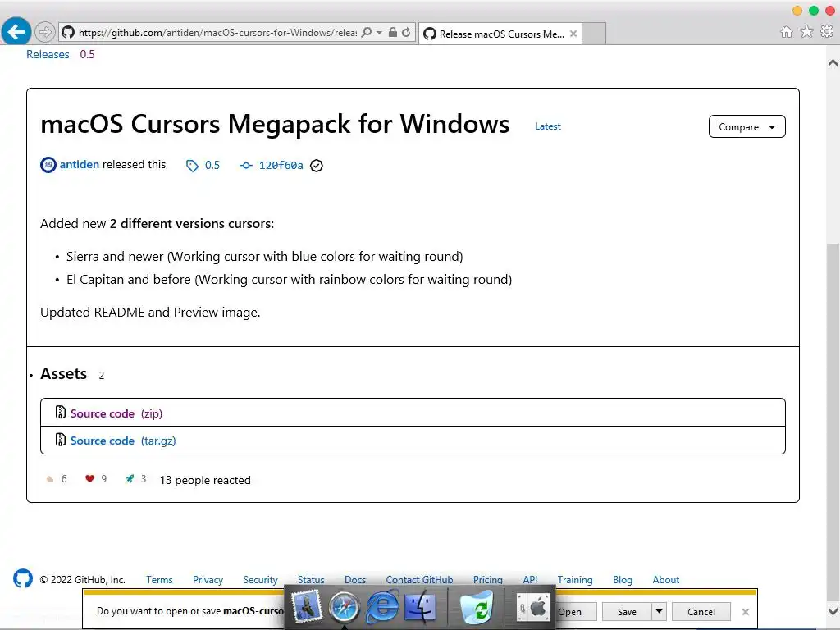Expand the Save options arrow

[659, 612]
